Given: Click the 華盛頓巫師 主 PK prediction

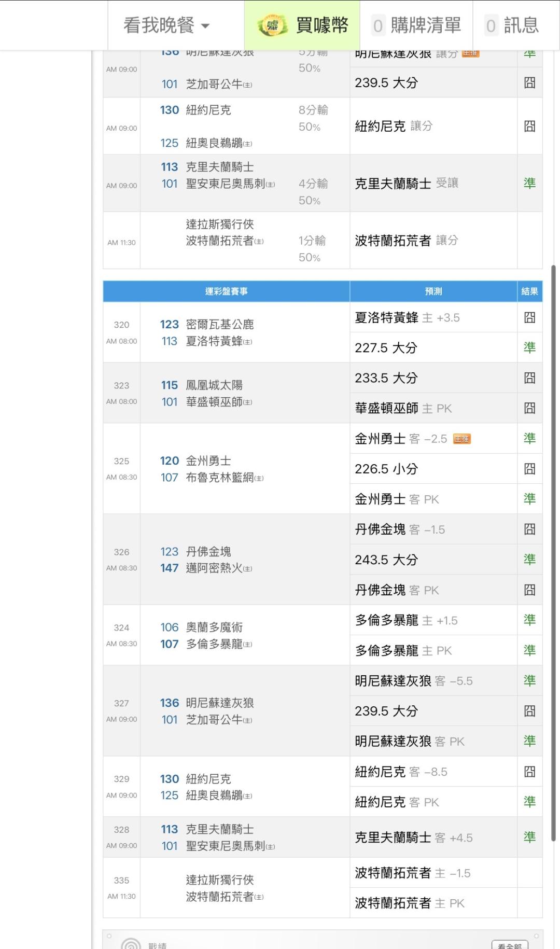Looking at the screenshot, I should tap(403, 409).
